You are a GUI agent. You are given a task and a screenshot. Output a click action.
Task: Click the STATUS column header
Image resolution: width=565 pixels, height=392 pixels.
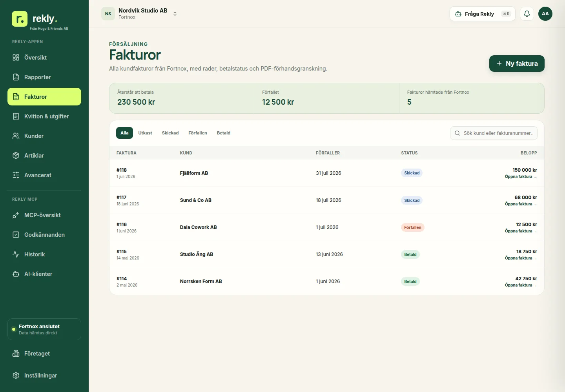[409, 153]
